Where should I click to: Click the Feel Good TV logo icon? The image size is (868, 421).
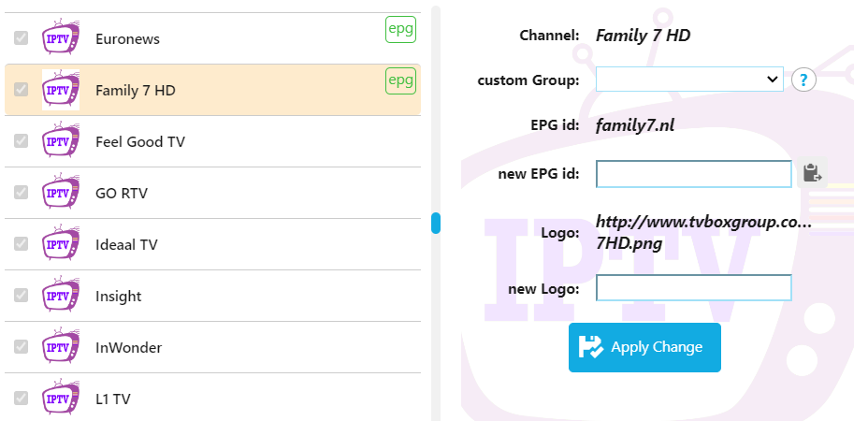[x=61, y=140]
